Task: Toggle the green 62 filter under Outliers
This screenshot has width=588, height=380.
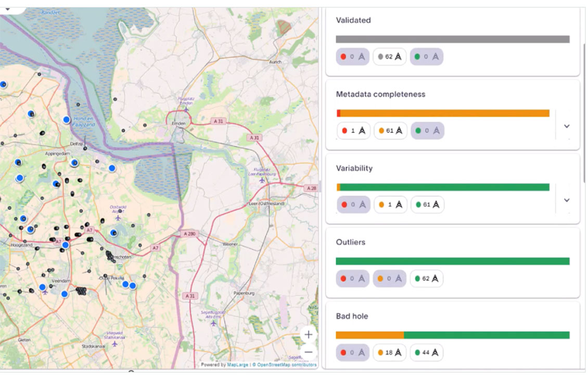Action: (427, 278)
